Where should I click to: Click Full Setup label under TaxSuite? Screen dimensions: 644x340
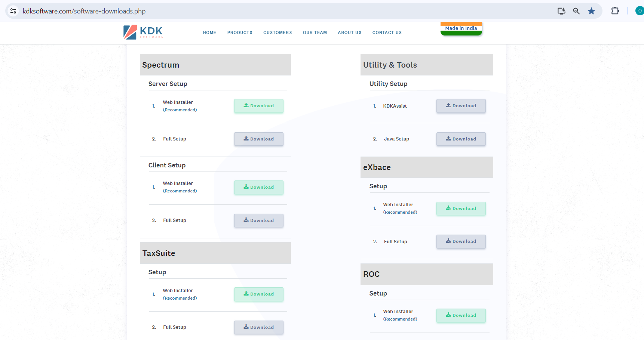click(175, 327)
